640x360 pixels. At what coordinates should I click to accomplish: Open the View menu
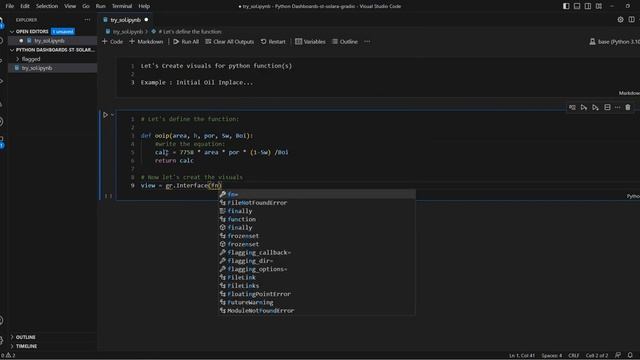(x=70, y=6)
